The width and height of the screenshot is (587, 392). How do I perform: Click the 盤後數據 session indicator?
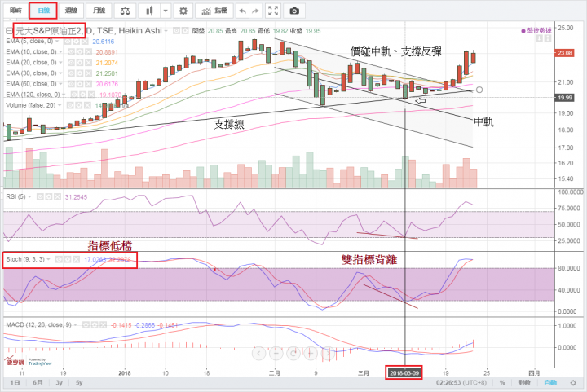536,30
